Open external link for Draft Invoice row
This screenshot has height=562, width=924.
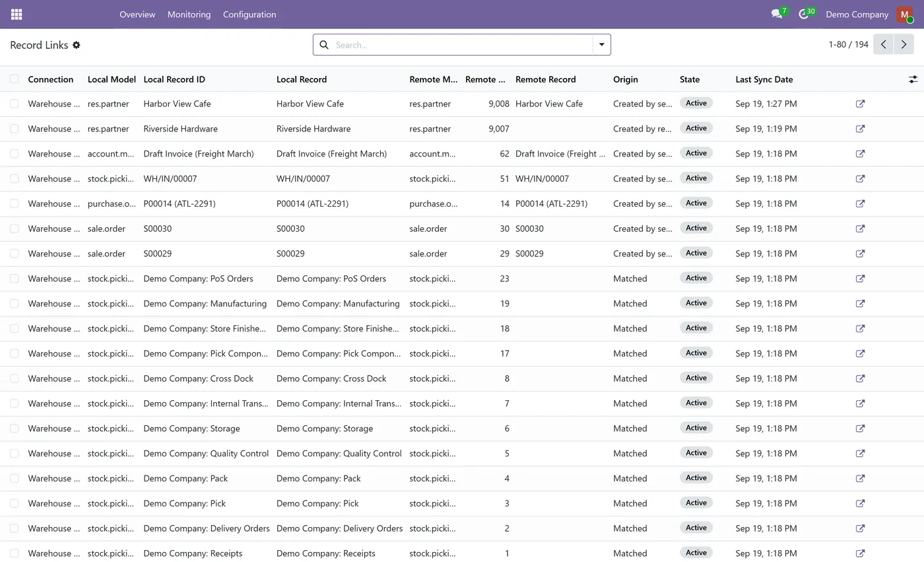click(860, 154)
